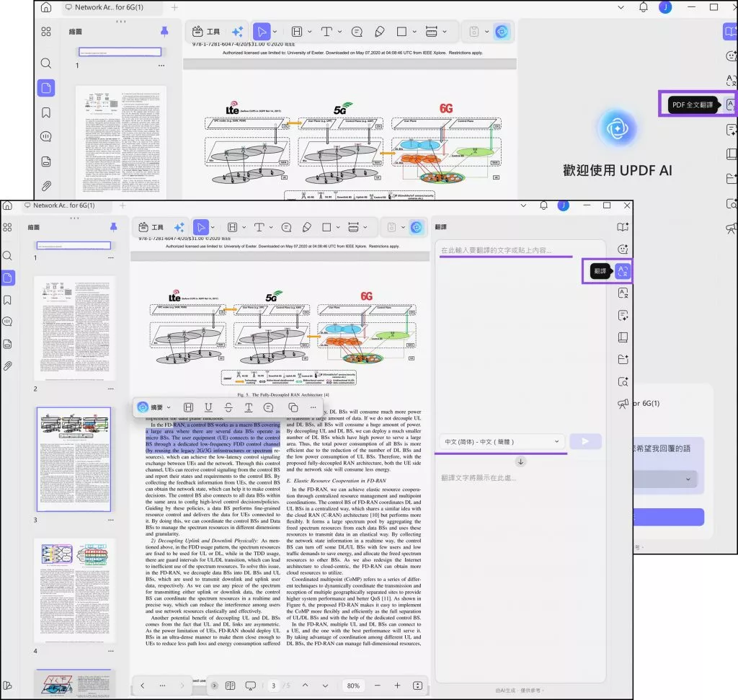Screen dimensions: 738x700
Task: Select the measure ruler tool in front toolbar
Action: coord(353,227)
